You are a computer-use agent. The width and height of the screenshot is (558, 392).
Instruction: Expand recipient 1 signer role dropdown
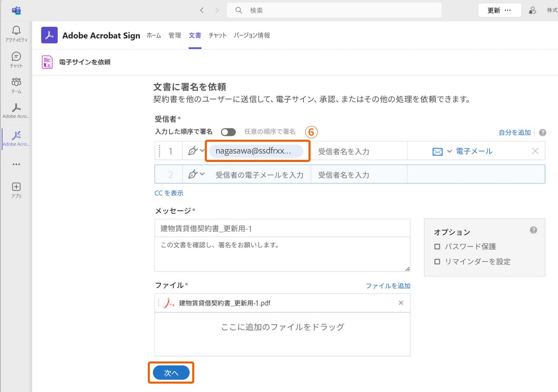(x=196, y=151)
